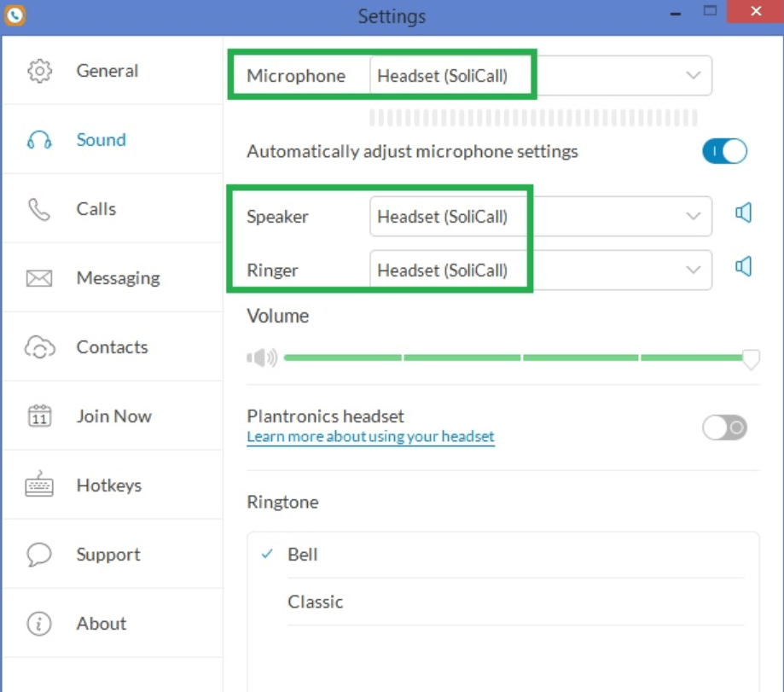The width and height of the screenshot is (784, 692).
Task: Click the Contacts cloud icon
Action: point(39,347)
